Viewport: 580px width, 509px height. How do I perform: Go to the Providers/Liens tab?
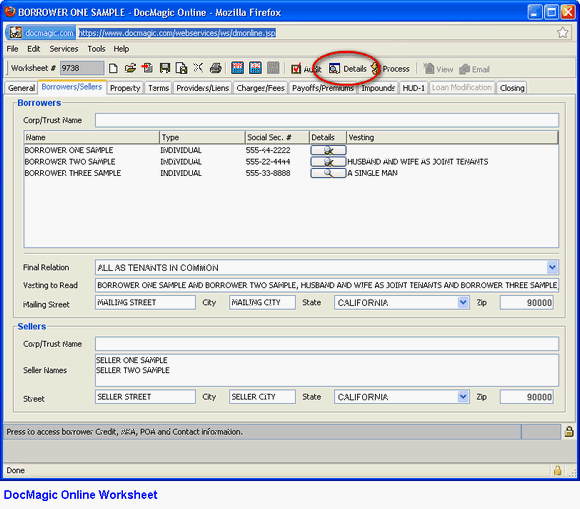click(202, 88)
